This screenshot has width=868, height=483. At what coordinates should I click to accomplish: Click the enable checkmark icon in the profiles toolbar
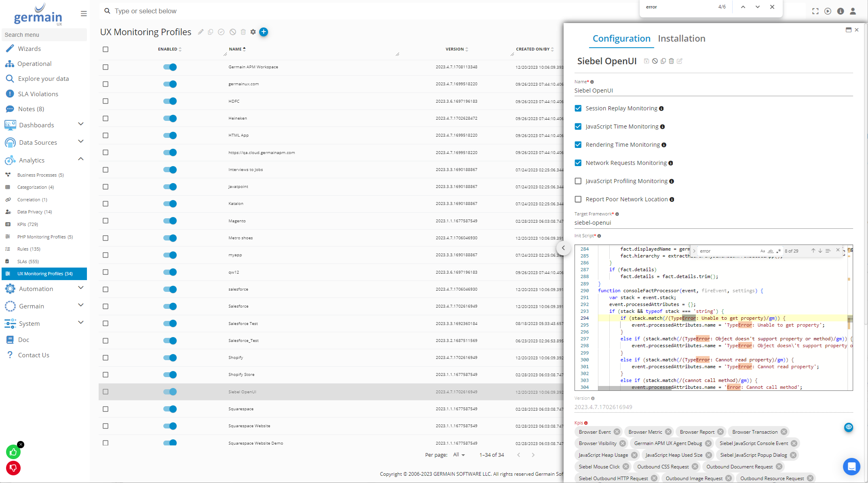tap(221, 32)
